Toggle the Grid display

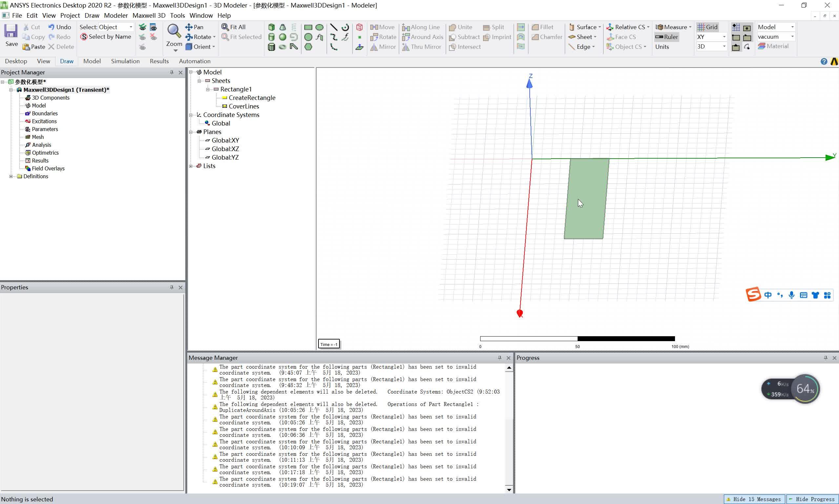tap(707, 27)
